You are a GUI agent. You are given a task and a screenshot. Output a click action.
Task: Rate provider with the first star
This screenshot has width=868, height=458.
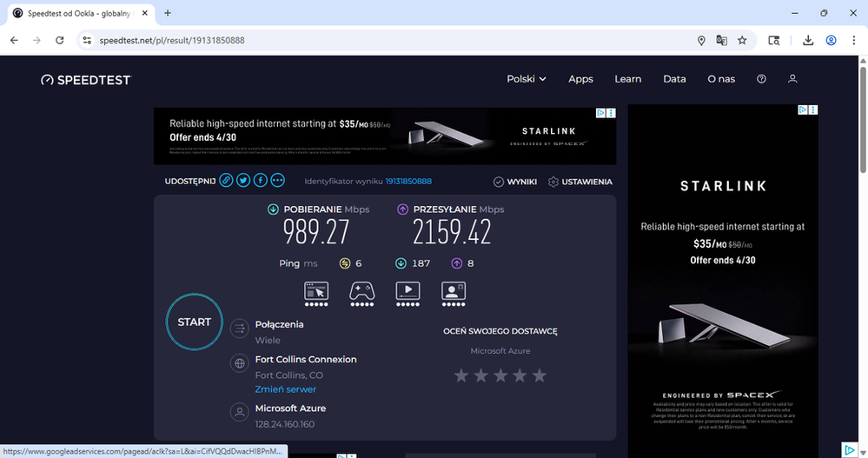pyautogui.click(x=461, y=376)
